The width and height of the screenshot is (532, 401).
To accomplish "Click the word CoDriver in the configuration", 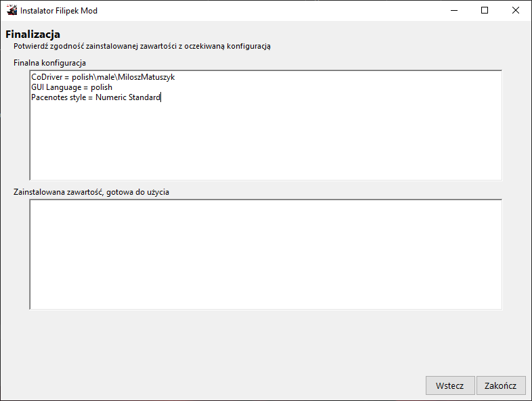I will [47, 78].
